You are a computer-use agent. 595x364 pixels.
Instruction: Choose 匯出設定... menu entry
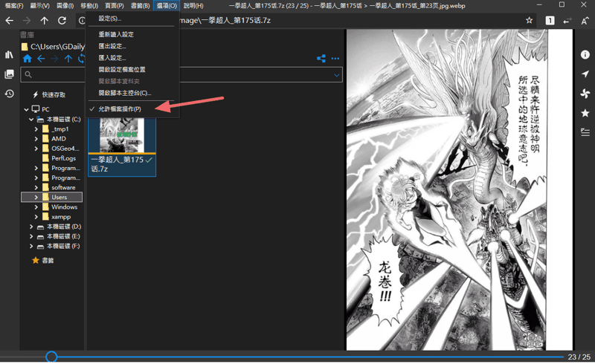(x=112, y=46)
